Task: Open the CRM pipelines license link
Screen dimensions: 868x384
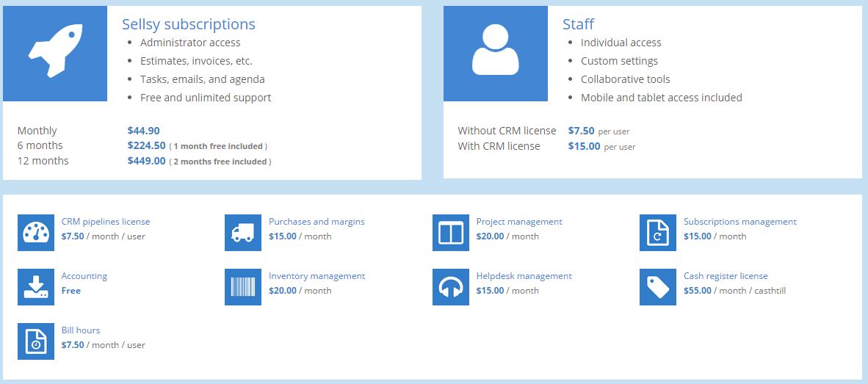Action: [106, 222]
